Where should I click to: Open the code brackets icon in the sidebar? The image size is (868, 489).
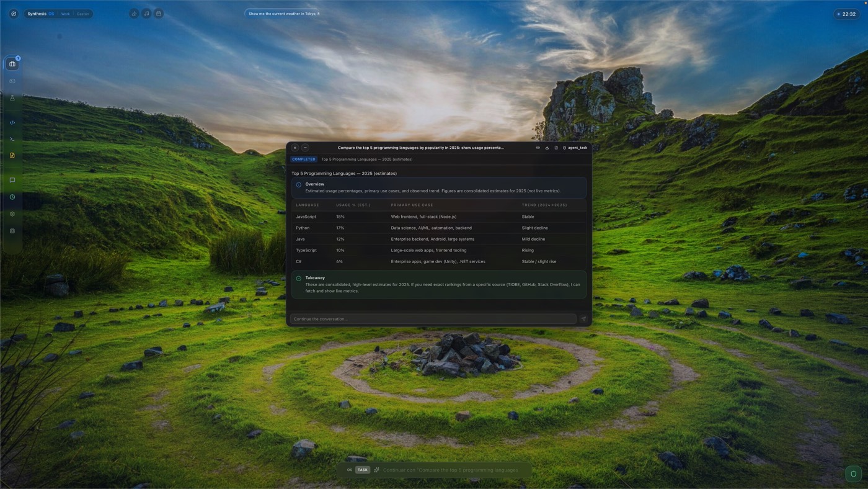pyautogui.click(x=12, y=123)
